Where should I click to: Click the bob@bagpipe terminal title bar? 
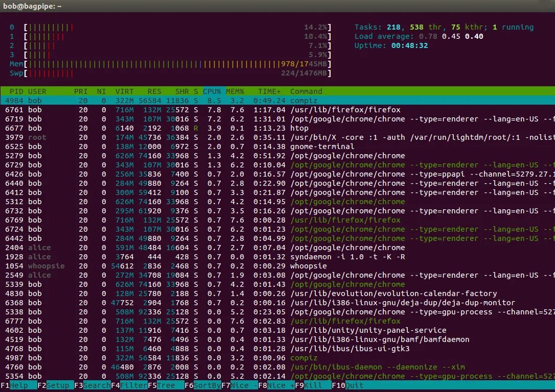277,6
